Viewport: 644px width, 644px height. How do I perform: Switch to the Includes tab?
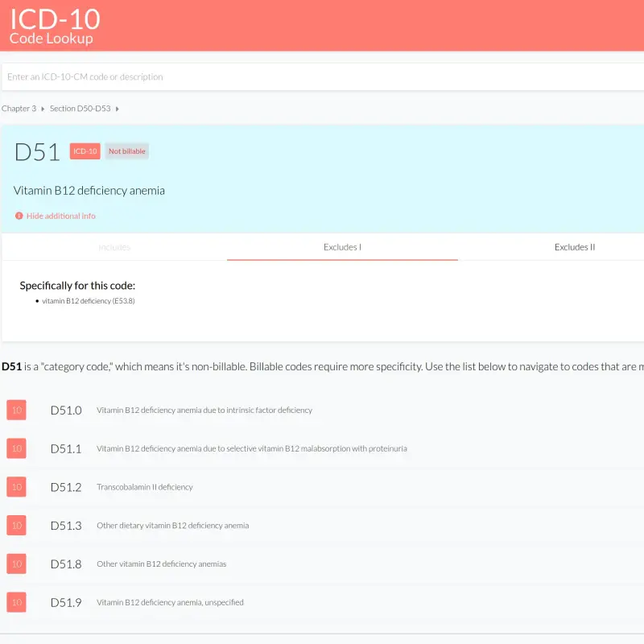click(114, 247)
